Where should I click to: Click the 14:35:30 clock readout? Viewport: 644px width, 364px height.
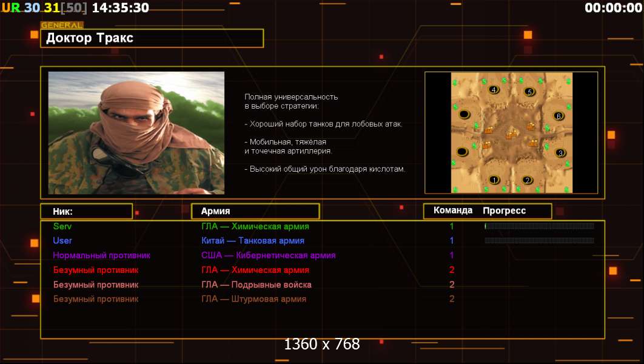tap(120, 7)
